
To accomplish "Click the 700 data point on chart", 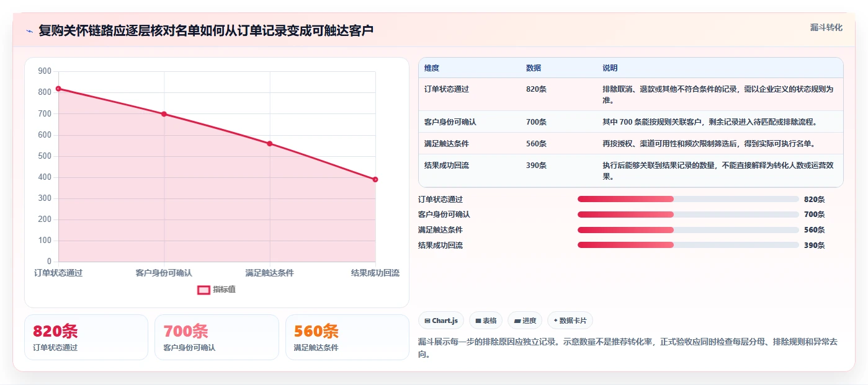I will coord(164,114).
